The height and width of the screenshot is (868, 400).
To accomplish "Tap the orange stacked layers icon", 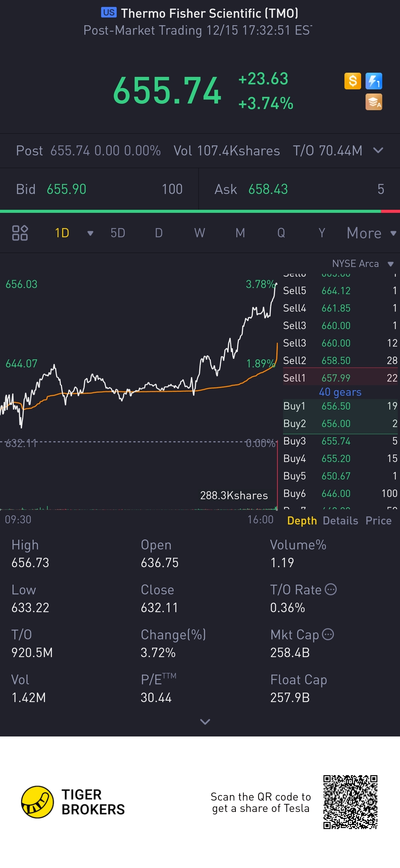I will [374, 102].
